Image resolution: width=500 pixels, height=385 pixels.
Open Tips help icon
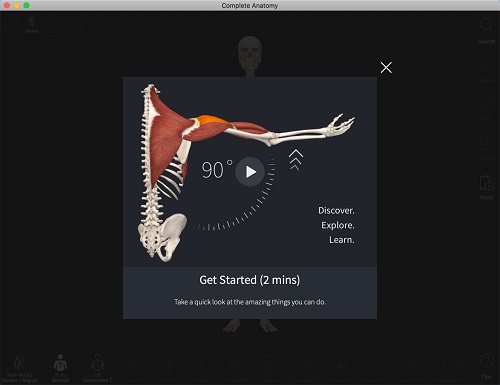point(486,366)
